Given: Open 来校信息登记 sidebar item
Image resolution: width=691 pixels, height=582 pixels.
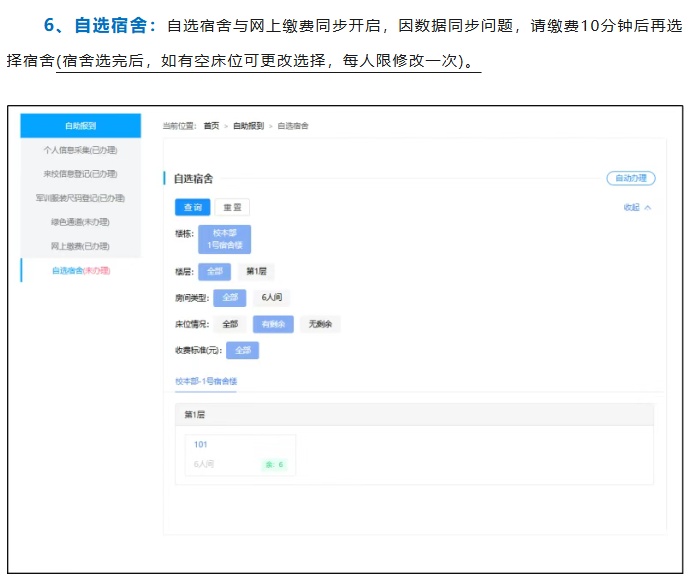Looking at the screenshot, I should [80, 174].
